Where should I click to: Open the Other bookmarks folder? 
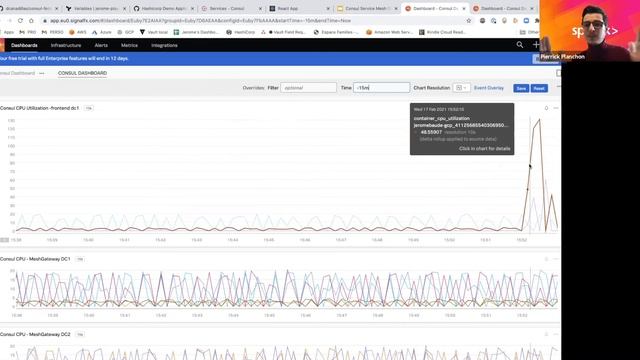click(529, 32)
